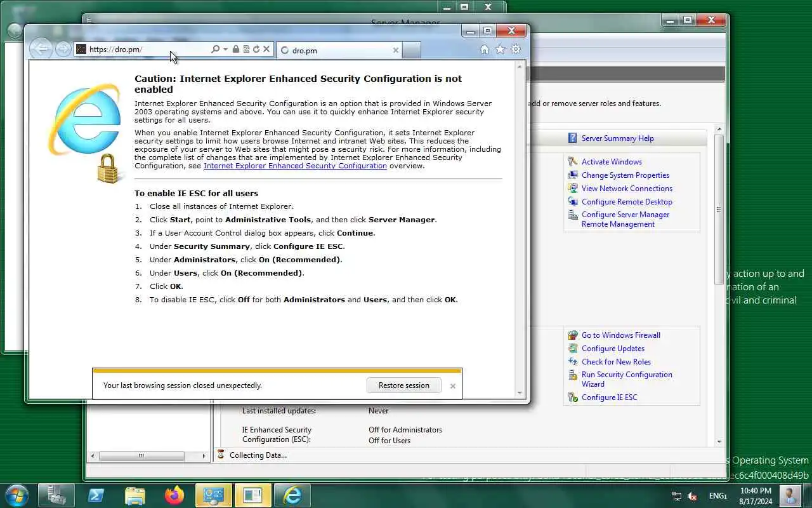The image size is (812, 508).
Task: Stop loading page with X icon
Action: (266, 49)
